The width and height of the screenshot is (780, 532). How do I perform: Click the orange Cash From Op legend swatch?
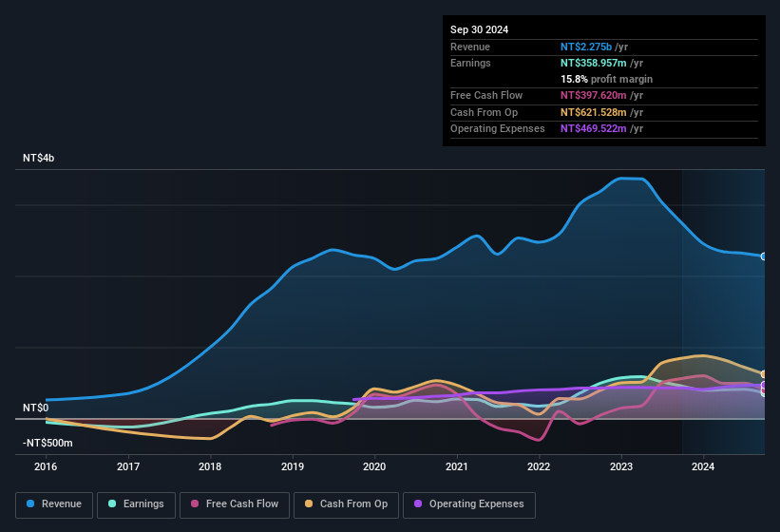coord(308,503)
